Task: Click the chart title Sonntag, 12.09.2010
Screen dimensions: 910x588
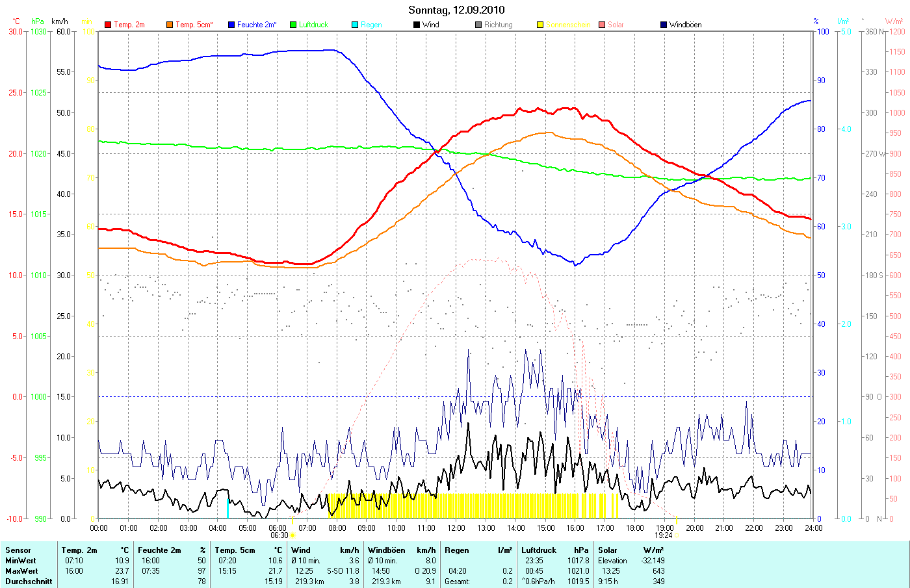Action: pyautogui.click(x=456, y=10)
